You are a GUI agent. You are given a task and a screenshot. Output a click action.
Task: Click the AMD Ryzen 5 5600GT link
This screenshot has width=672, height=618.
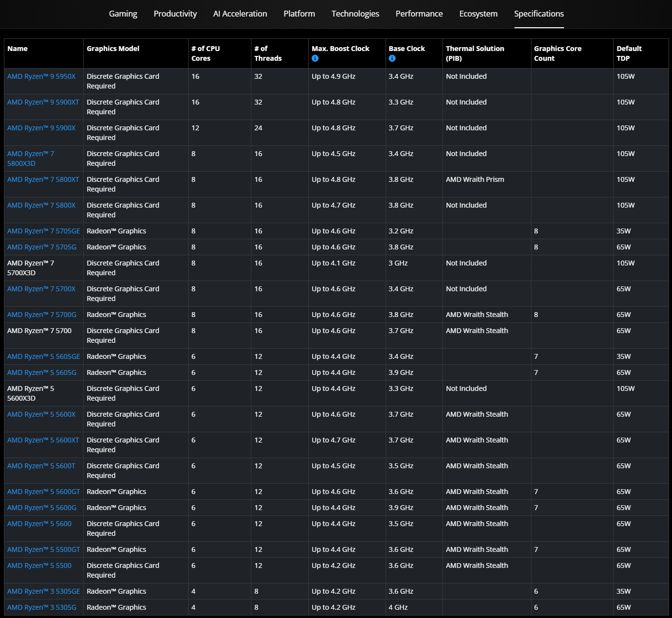click(x=44, y=492)
